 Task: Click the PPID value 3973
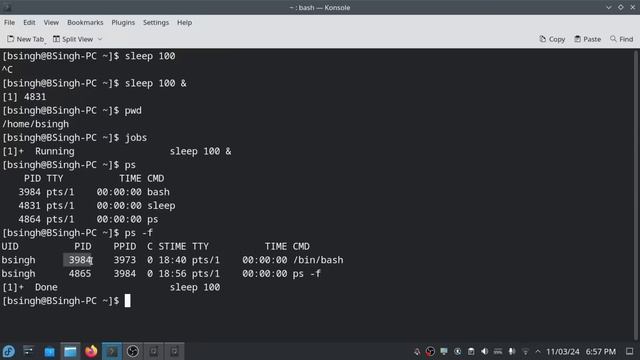coord(124,260)
